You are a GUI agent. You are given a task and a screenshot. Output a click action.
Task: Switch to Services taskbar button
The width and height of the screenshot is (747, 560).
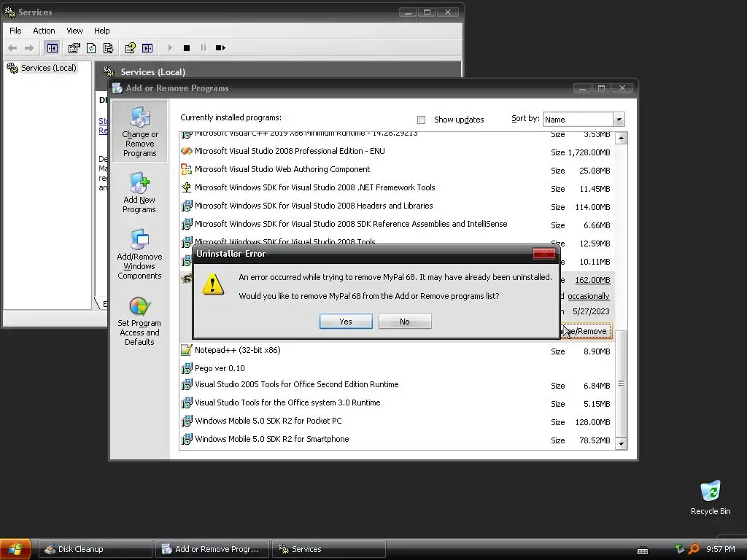click(329, 549)
